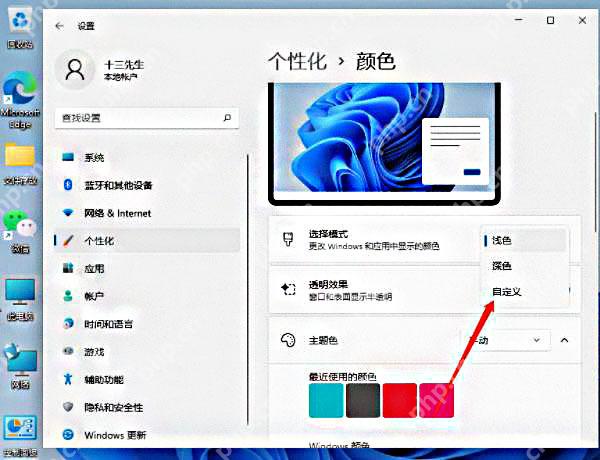Image resolution: width=600 pixels, height=460 pixels.
Task: Click the content pane vertical scrollbar
Action: [596, 172]
